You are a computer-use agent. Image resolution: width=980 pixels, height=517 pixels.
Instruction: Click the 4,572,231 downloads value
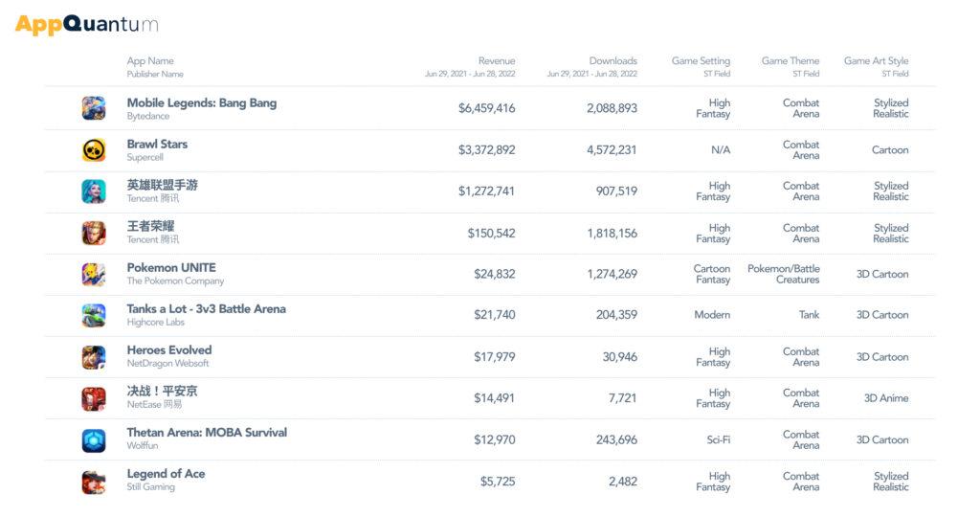click(612, 150)
